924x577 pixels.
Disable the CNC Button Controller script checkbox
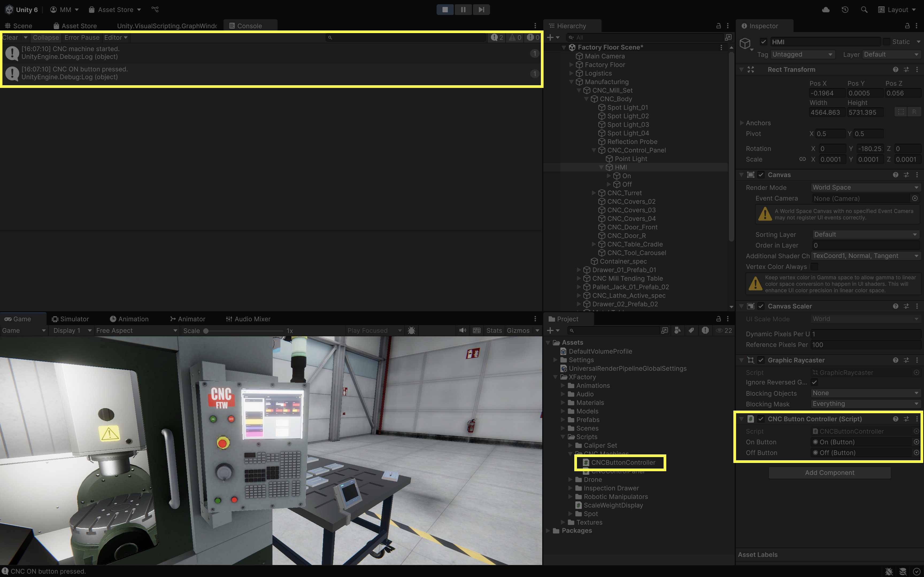pos(761,419)
